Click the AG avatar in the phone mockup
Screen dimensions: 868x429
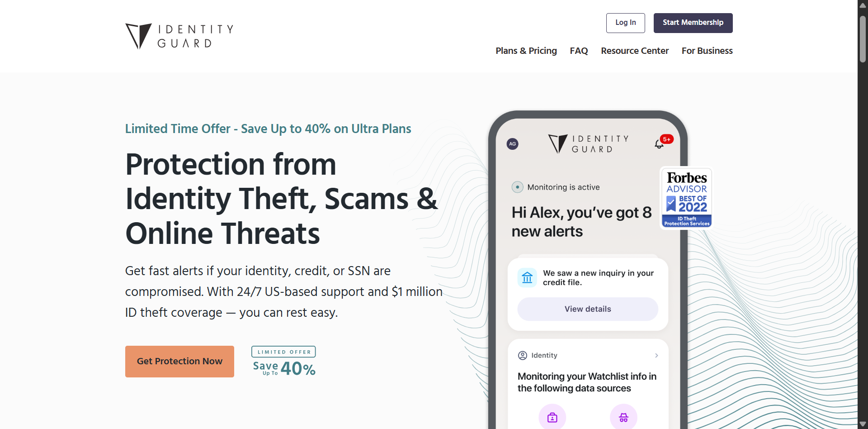[x=513, y=144]
